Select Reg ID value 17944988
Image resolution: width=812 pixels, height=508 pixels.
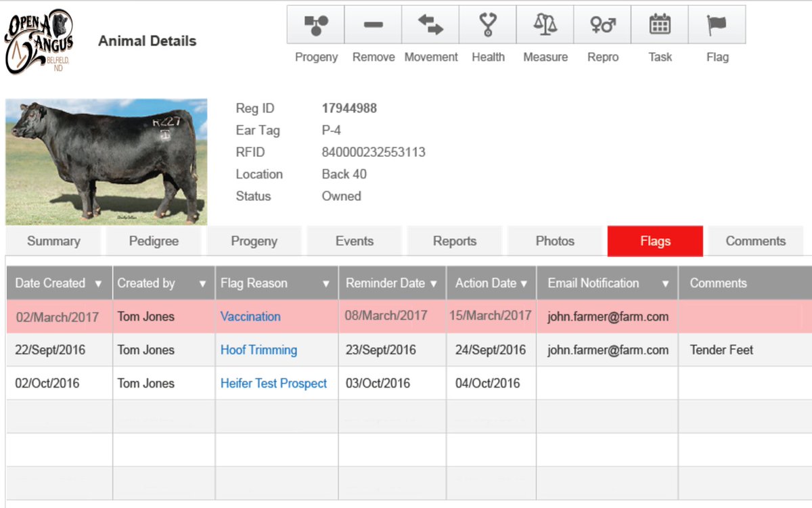click(x=349, y=108)
